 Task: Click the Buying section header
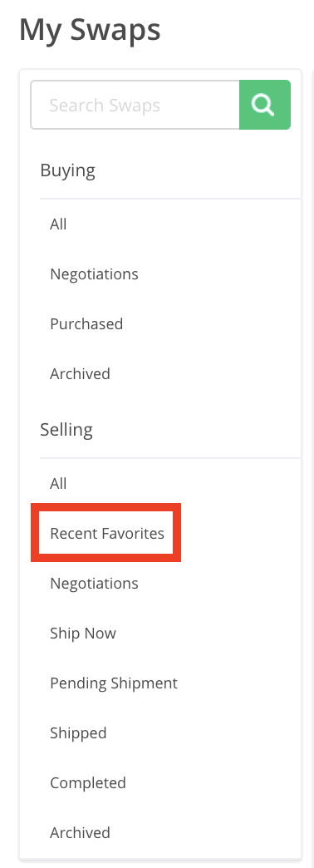coord(67,170)
